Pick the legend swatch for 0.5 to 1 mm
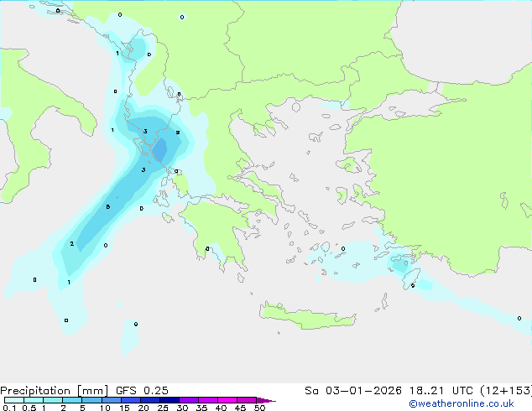Image resolution: width=532 pixels, height=411 pixels. tap(34, 400)
